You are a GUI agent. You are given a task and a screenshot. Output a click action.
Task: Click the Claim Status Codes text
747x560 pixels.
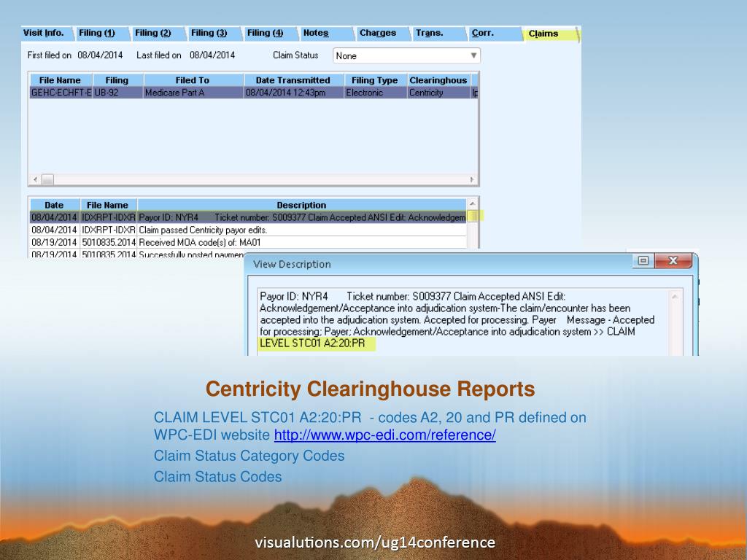pos(217,477)
